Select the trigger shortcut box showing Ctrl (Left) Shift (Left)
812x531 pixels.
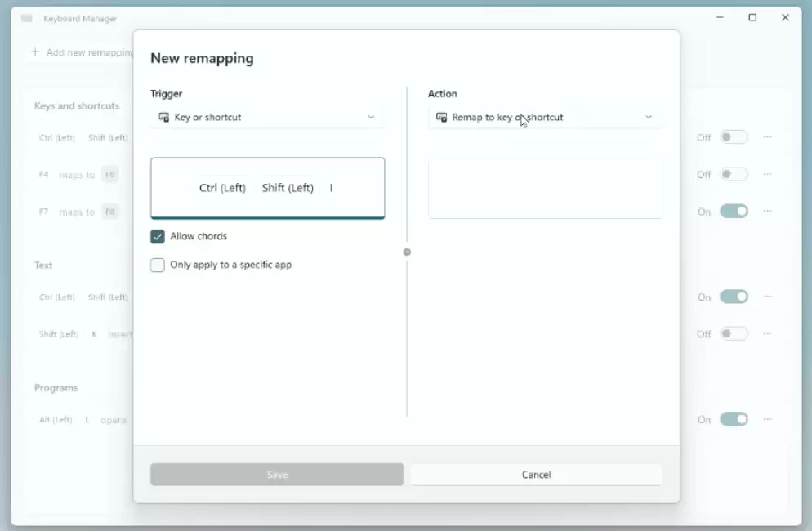[x=267, y=188]
